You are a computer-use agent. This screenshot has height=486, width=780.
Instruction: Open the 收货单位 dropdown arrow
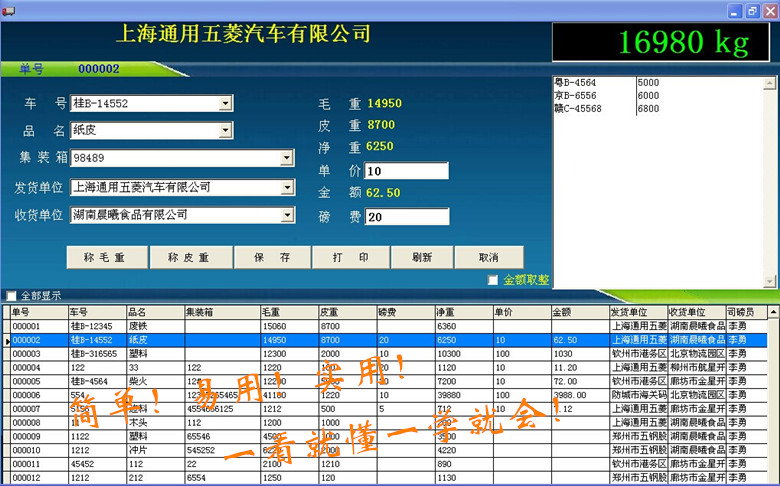coord(288,215)
